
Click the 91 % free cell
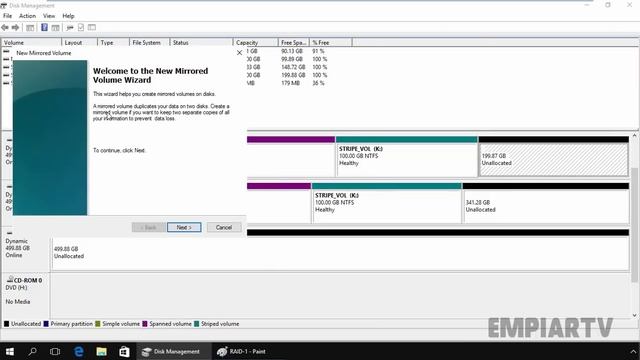tap(318, 51)
